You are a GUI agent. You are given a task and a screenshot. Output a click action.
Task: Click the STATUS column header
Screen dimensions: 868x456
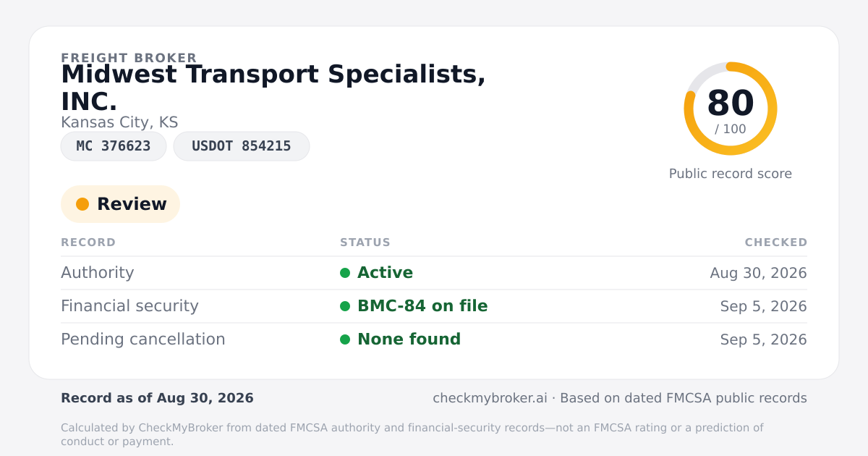365,242
